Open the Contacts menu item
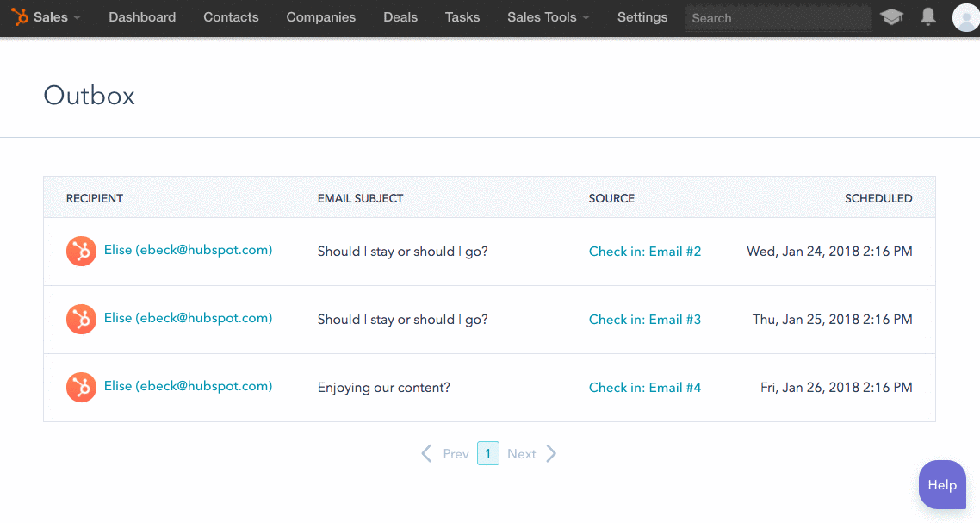Image resolution: width=980 pixels, height=523 pixels. point(231,17)
